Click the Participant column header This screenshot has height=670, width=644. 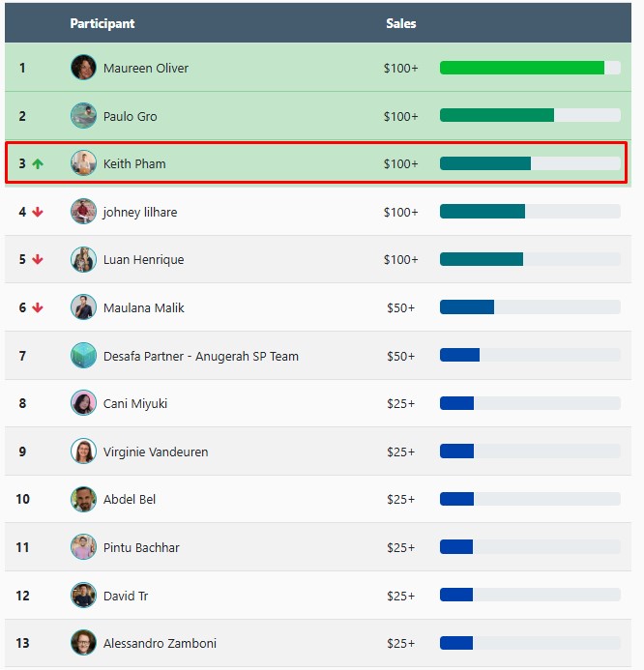pyautogui.click(x=102, y=23)
